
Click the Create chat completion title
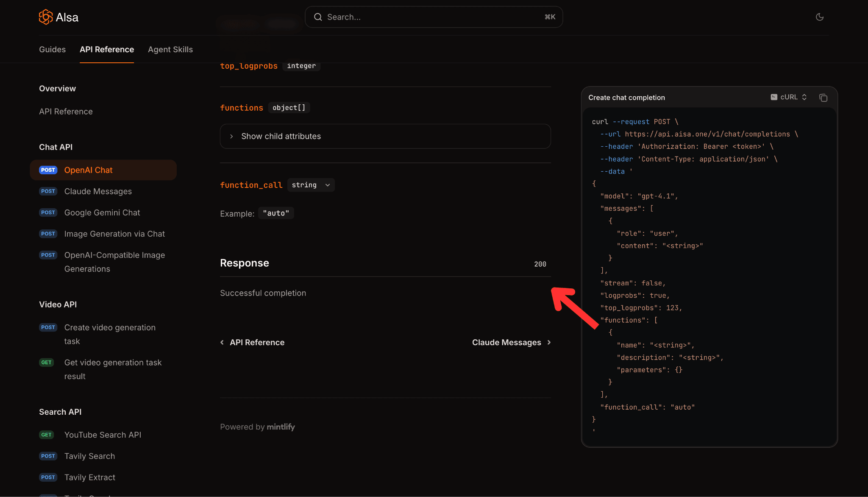pos(626,98)
